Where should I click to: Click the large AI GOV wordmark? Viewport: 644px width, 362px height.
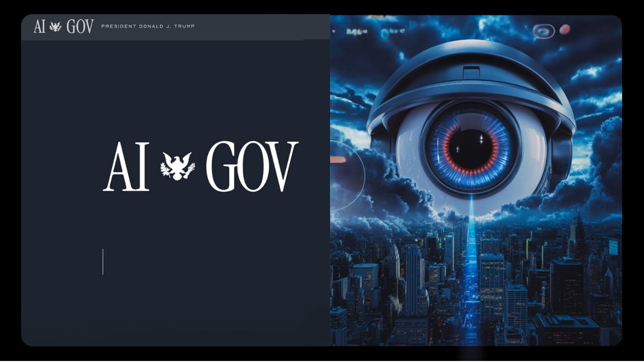tap(201, 166)
